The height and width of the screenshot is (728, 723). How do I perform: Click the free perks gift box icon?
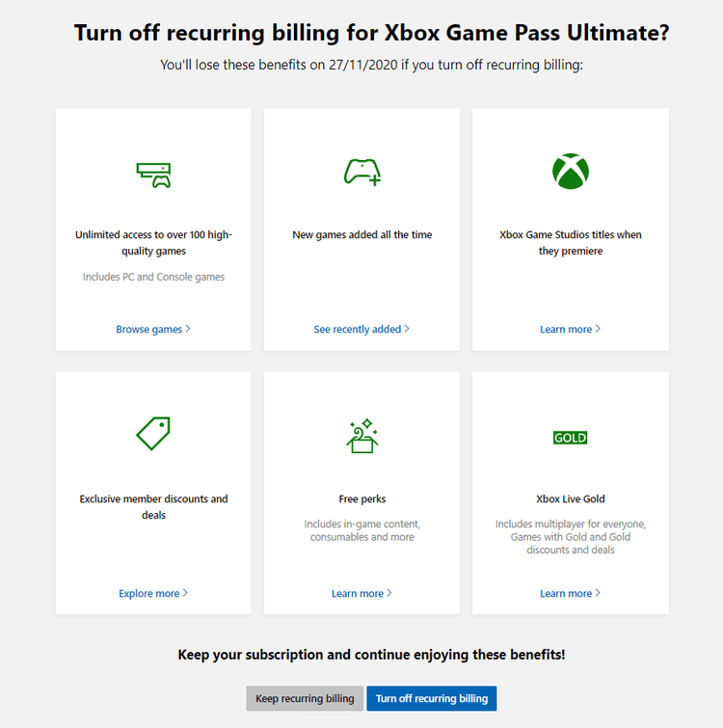pyautogui.click(x=361, y=436)
